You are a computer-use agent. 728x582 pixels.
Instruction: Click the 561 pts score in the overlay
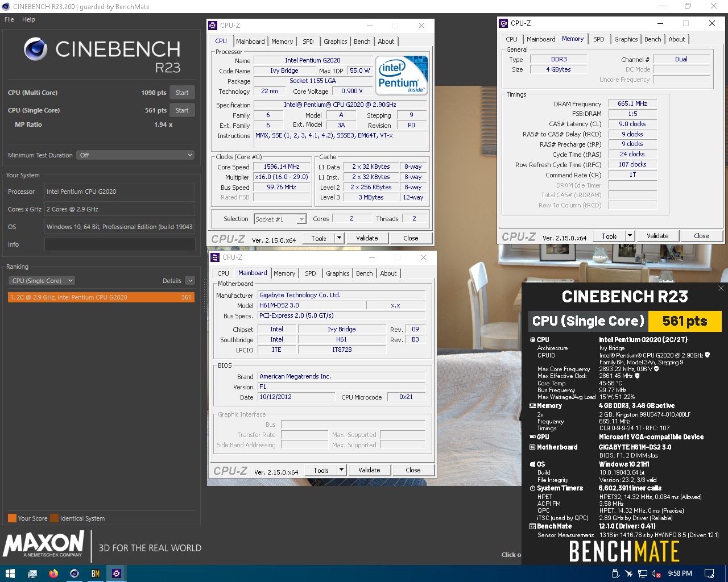tap(685, 321)
